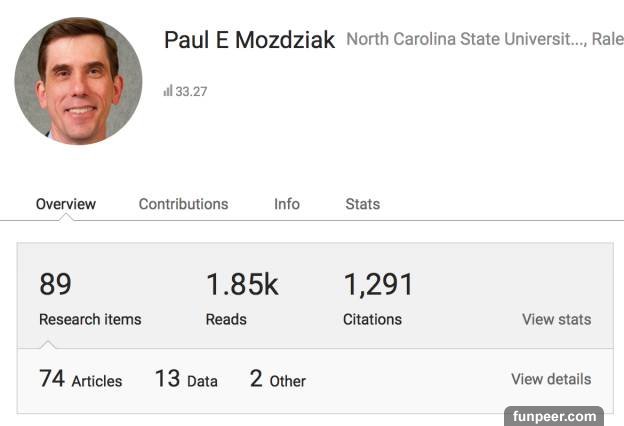This screenshot has height=426, width=624.
Task: Click the expander notch under Research items
Action: [x=46, y=345]
